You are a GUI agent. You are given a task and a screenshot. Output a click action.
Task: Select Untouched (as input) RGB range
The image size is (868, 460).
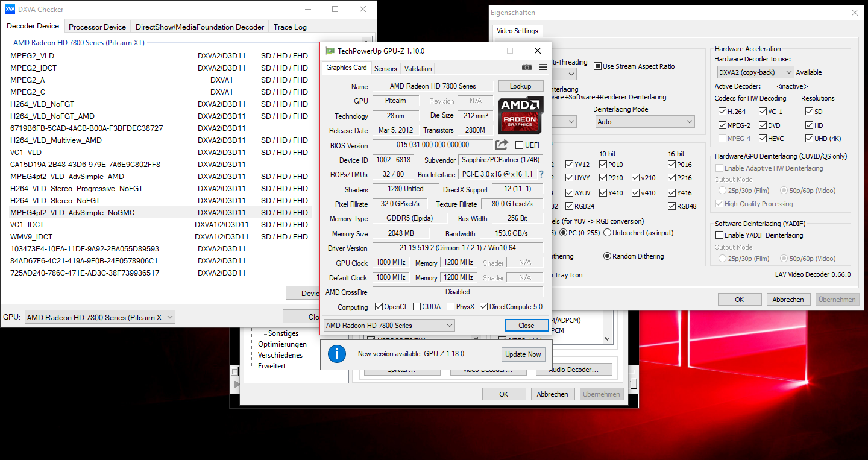tap(607, 233)
